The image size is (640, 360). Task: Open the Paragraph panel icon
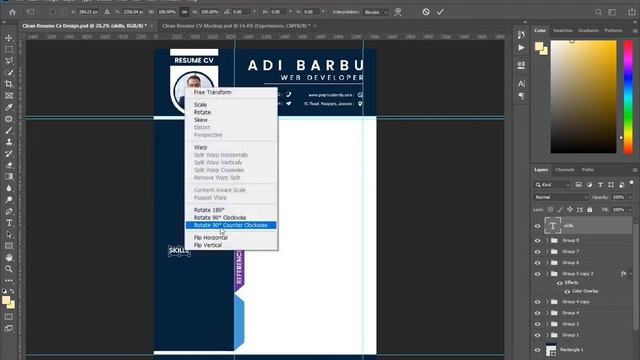(521, 96)
